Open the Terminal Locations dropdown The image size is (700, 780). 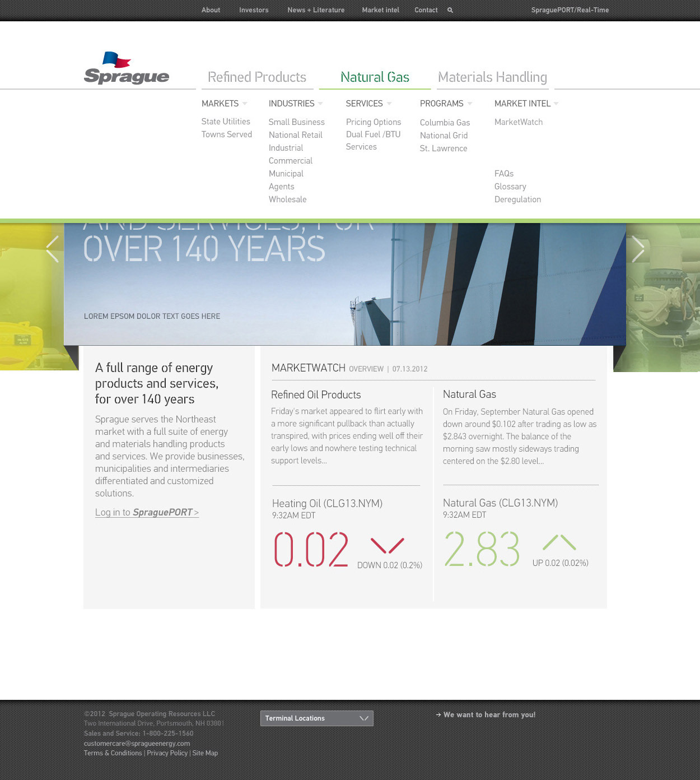(x=317, y=718)
